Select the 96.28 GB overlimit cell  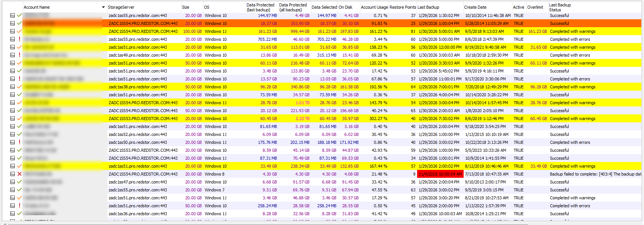pyautogui.click(x=537, y=87)
